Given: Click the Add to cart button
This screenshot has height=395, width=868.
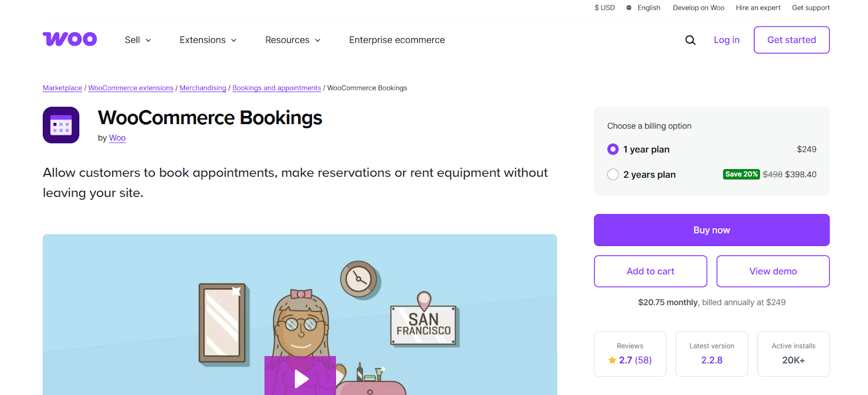Looking at the screenshot, I should (650, 271).
